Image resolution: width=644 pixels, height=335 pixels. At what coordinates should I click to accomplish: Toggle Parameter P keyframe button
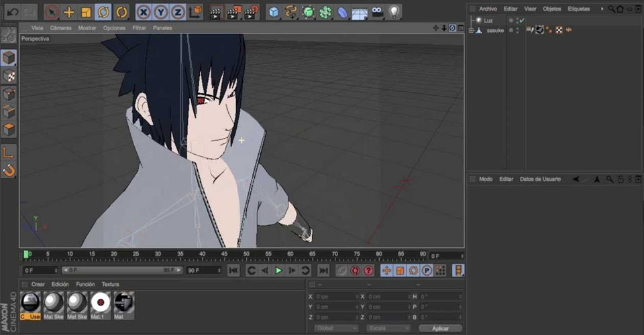[427, 271]
